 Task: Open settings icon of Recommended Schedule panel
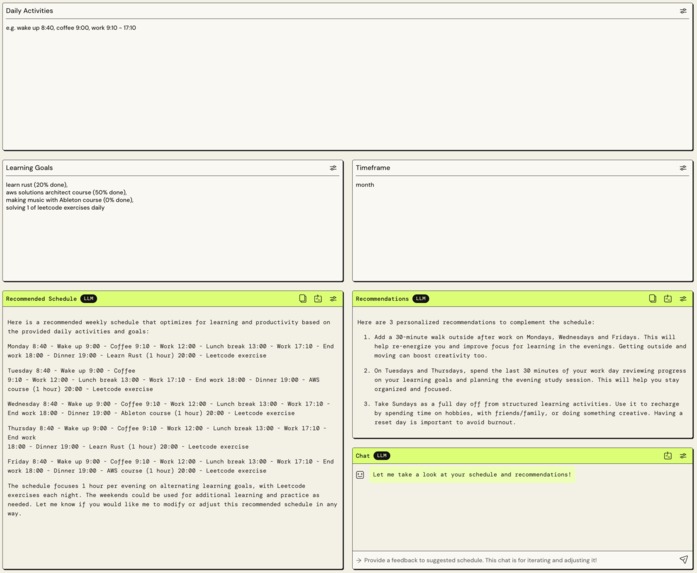[x=333, y=299]
